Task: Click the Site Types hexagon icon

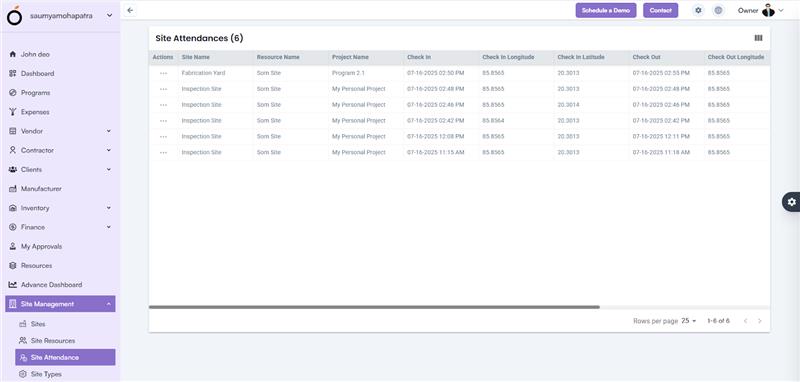Action: [x=22, y=374]
